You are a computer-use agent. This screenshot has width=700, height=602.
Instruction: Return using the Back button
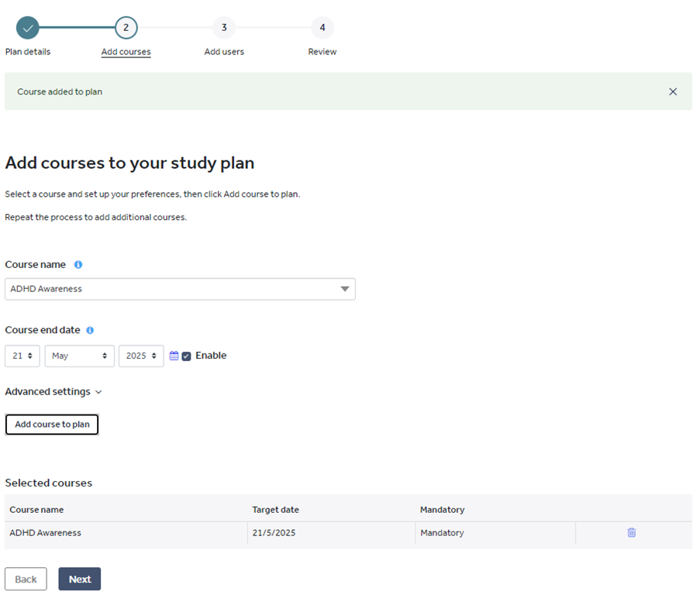tap(26, 579)
